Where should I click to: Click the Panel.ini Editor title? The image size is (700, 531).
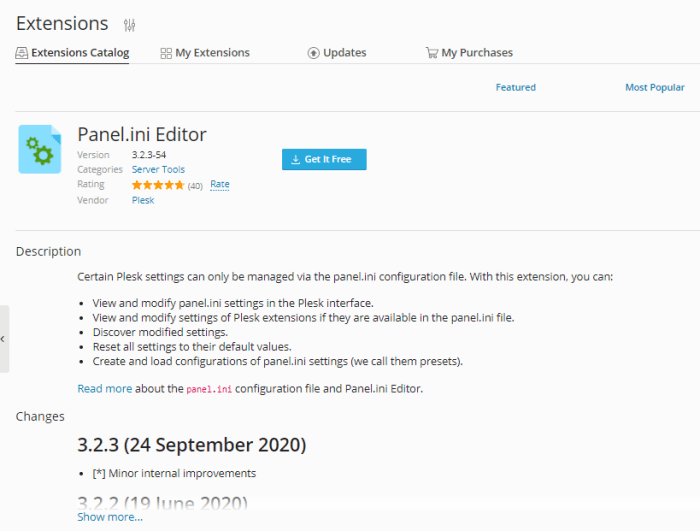pyautogui.click(x=142, y=134)
